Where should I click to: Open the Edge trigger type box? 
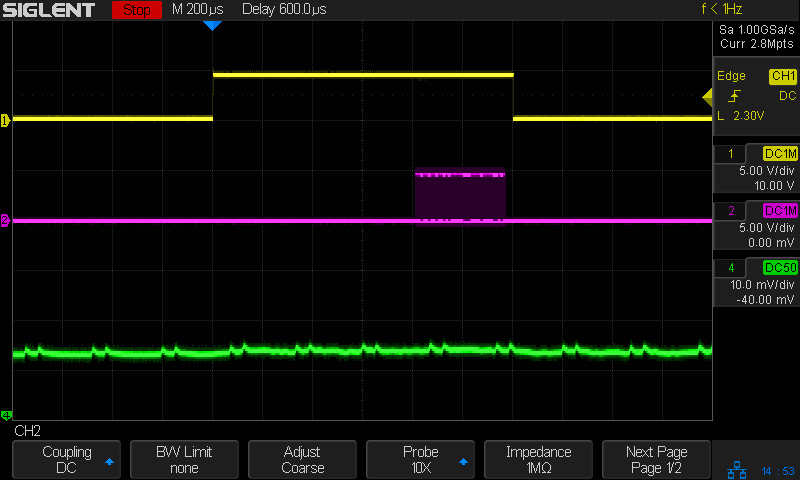pyautogui.click(x=755, y=96)
